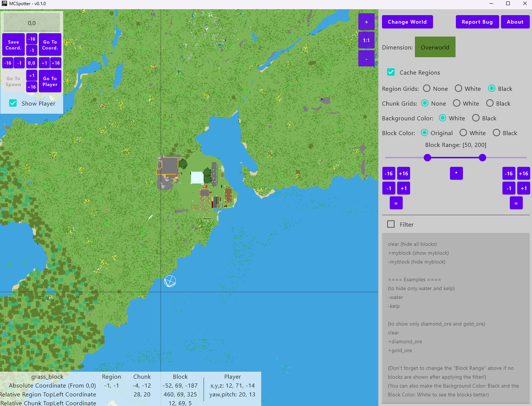Click the zoom in plus button
This screenshot has height=406, width=532.
[366, 22]
